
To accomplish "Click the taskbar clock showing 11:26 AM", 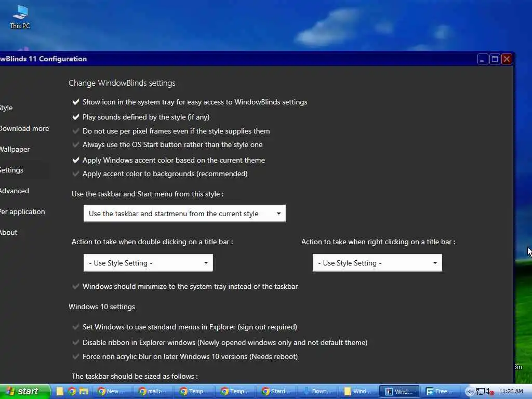I will (x=511, y=392).
